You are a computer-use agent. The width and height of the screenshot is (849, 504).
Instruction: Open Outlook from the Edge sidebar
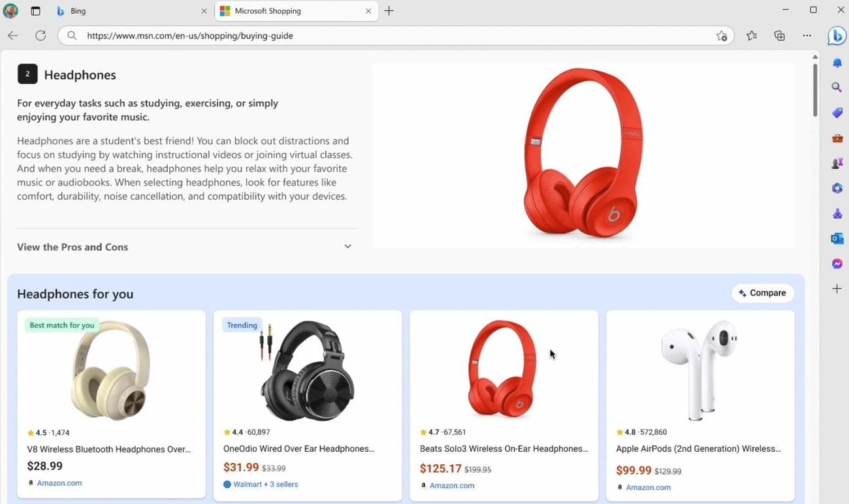click(837, 238)
